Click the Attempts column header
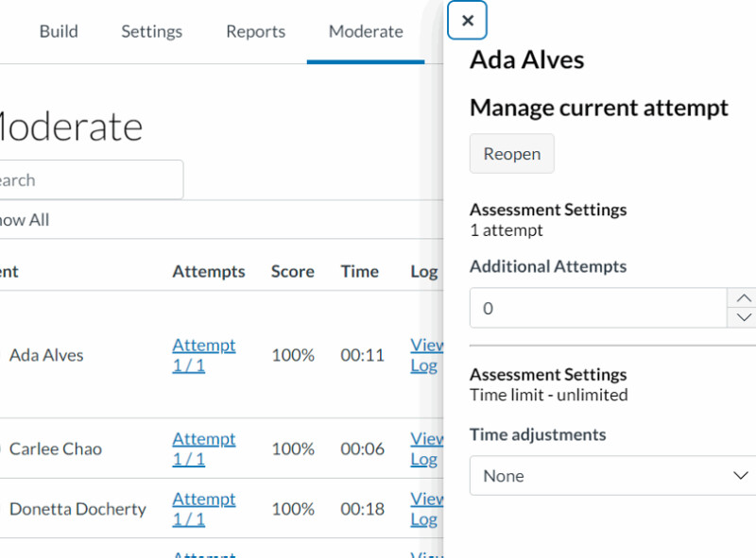The height and width of the screenshot is (558, 756). pyautogui.click(x=208, y=271)
